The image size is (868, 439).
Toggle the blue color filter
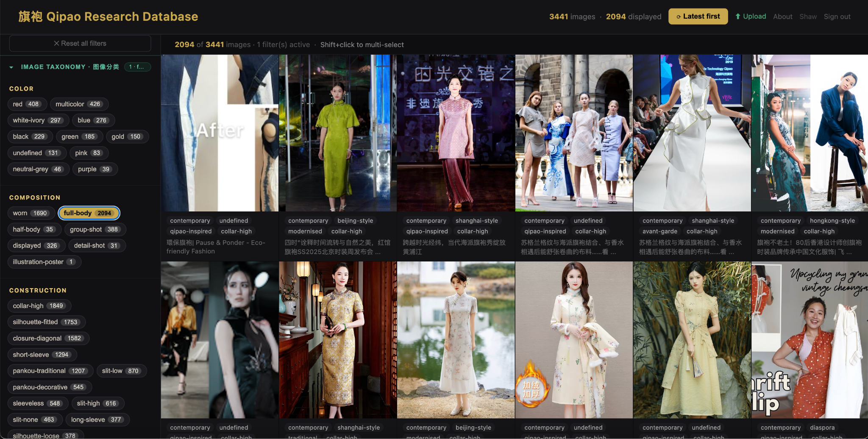tap(93, 120)
